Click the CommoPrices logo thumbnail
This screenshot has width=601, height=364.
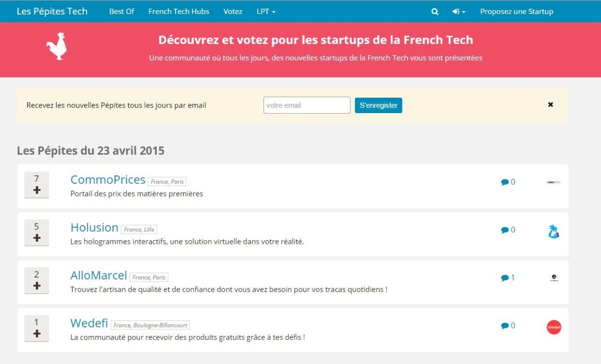click(x=553, y=182)
